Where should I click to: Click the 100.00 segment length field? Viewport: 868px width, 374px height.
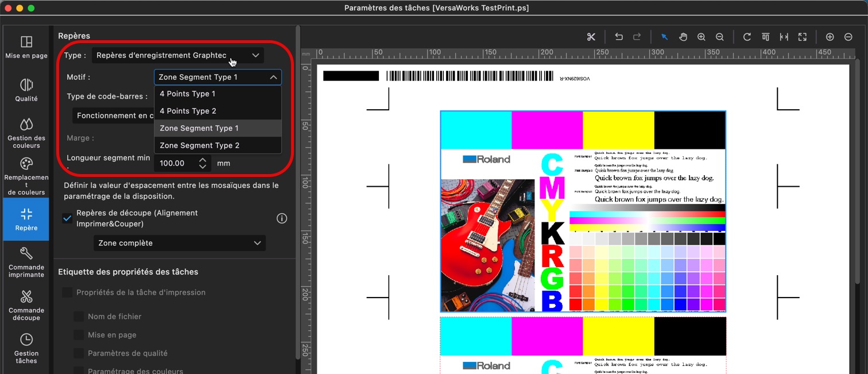pos(175,163)
